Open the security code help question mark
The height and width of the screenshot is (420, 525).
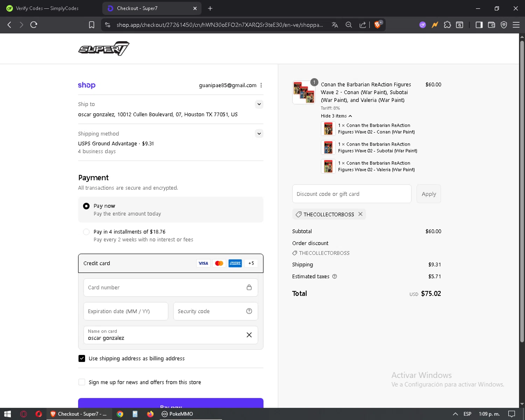click(x=249, y=311)
